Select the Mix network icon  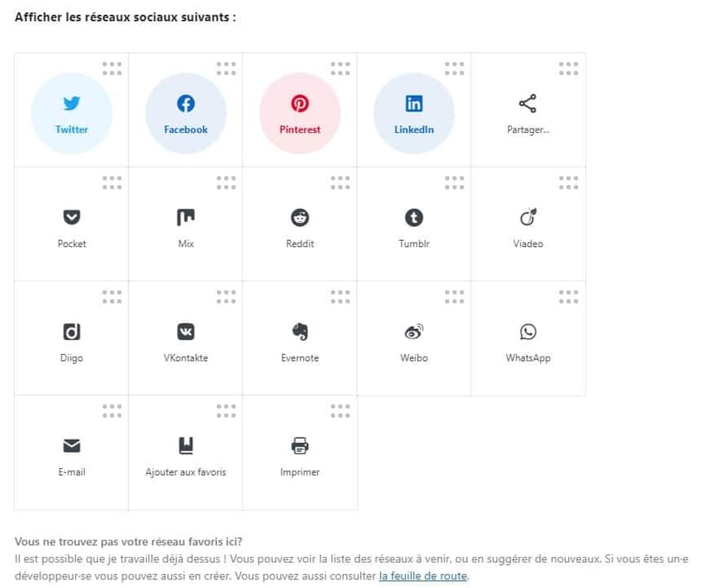click(186, 218)
